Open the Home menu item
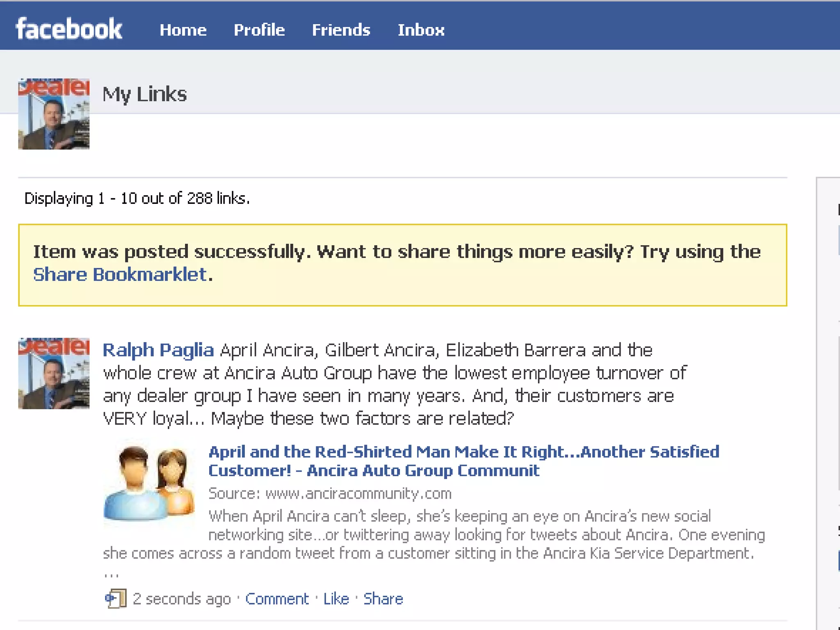 click(183, 30)
